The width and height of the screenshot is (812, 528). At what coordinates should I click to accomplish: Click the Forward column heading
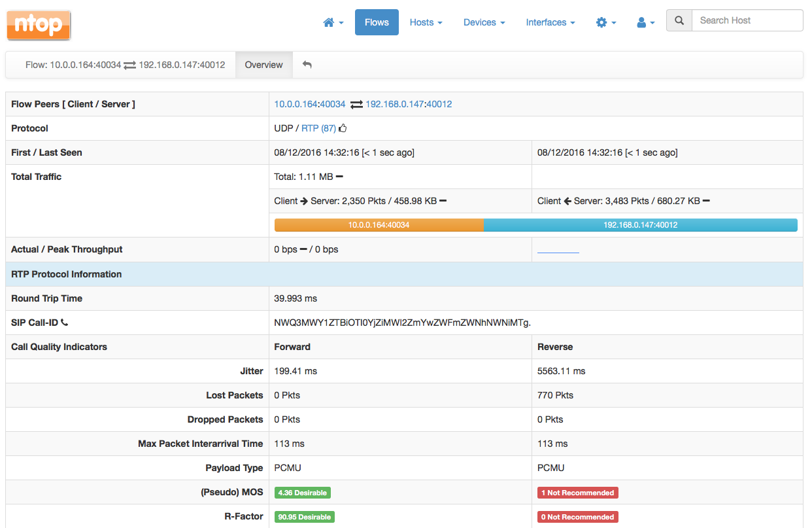pyautogui.click(x=292, y=347)
